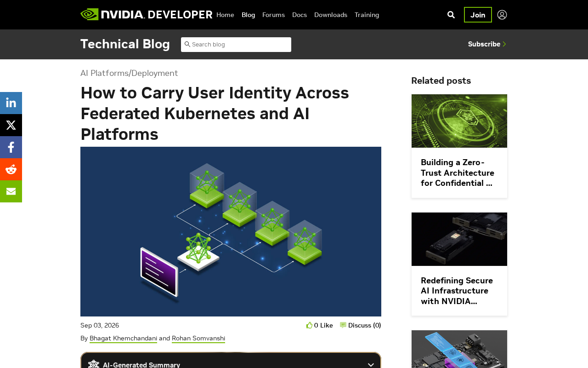This screenshot has height=368, width=588.
Task: Click the Discuss comment bubble icon
Action: [x=343, y=325]
